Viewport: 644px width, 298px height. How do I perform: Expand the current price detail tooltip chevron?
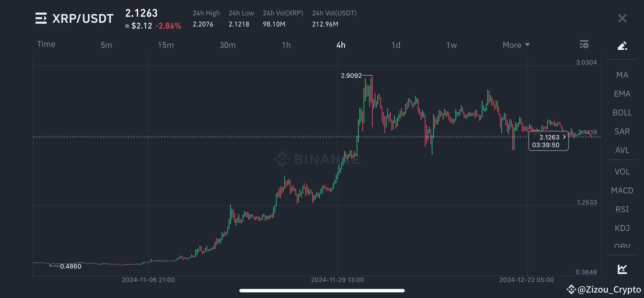564,137
